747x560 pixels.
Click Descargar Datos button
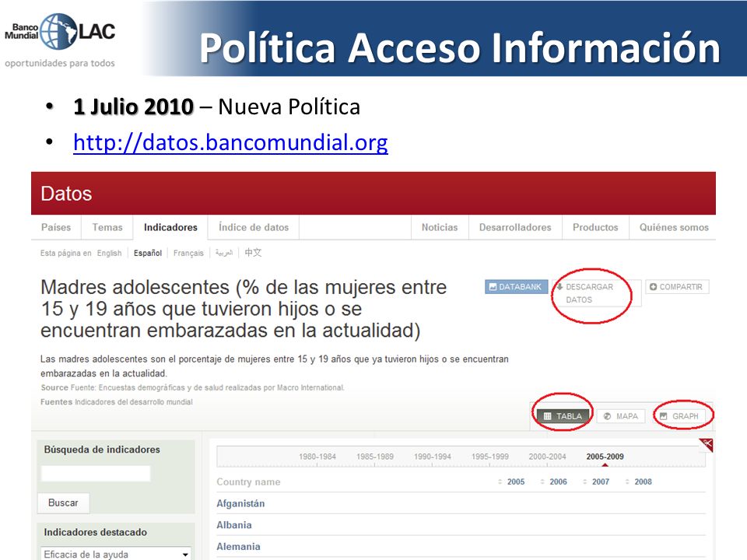tap(595, 293)
